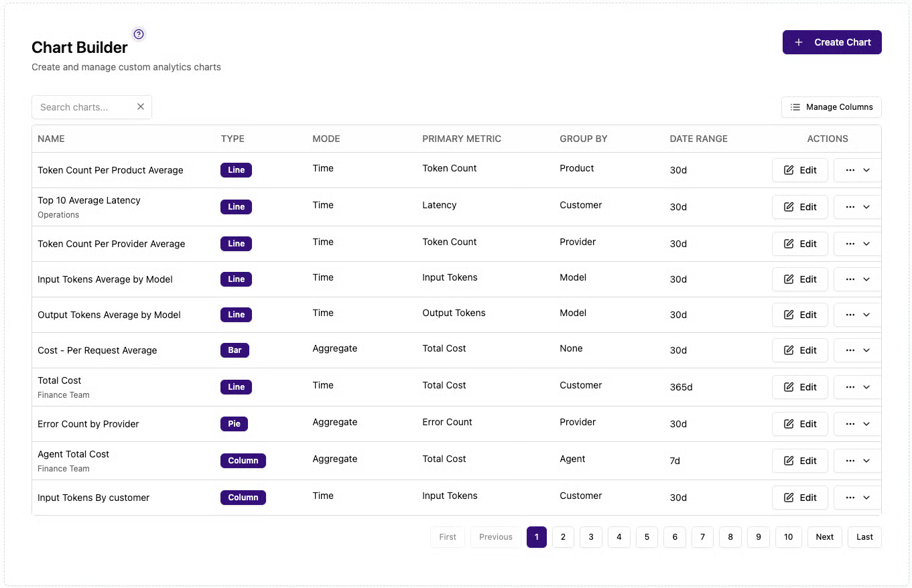The image size is (912, 588).
Task: Click the help question mark icon
Action: pyautogui.click(x=139, y=34)
